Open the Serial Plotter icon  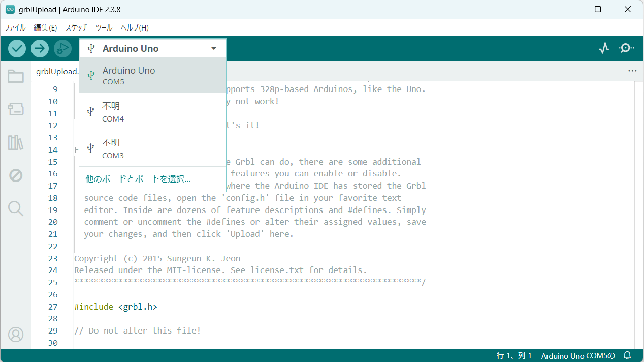pyautogui.click(x=603, y=48)
